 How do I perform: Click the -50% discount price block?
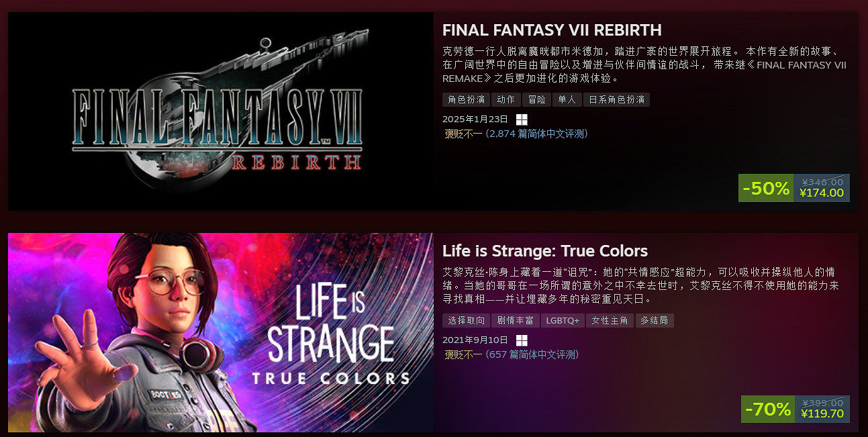794,188
